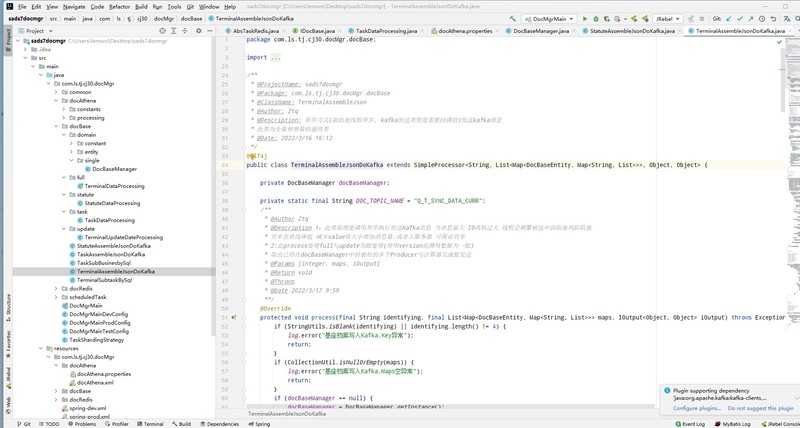Image resolution: width=800 pixels, height=428 pixels.
Task: Click the profiler run icon in toolbar
Action: 617,19
